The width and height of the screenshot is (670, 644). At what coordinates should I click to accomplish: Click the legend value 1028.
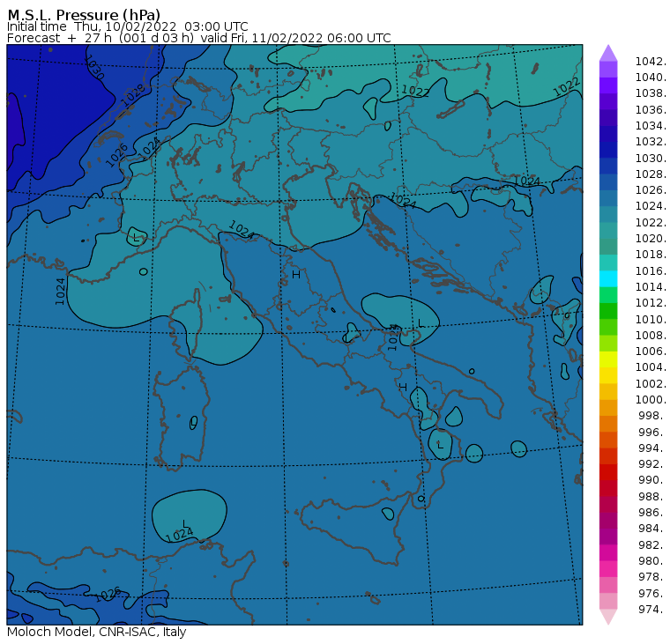tap(651, 174)
